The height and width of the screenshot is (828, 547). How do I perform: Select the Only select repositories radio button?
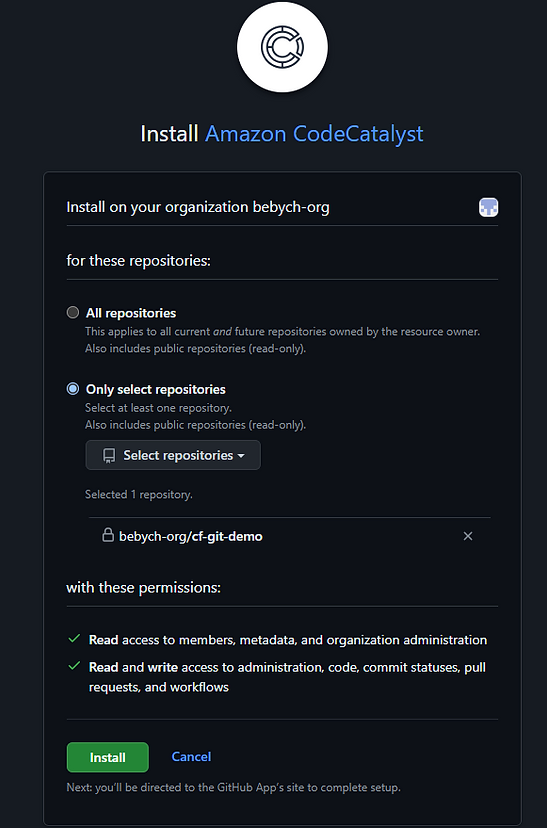pyautogui.click(x=73, y=389)
